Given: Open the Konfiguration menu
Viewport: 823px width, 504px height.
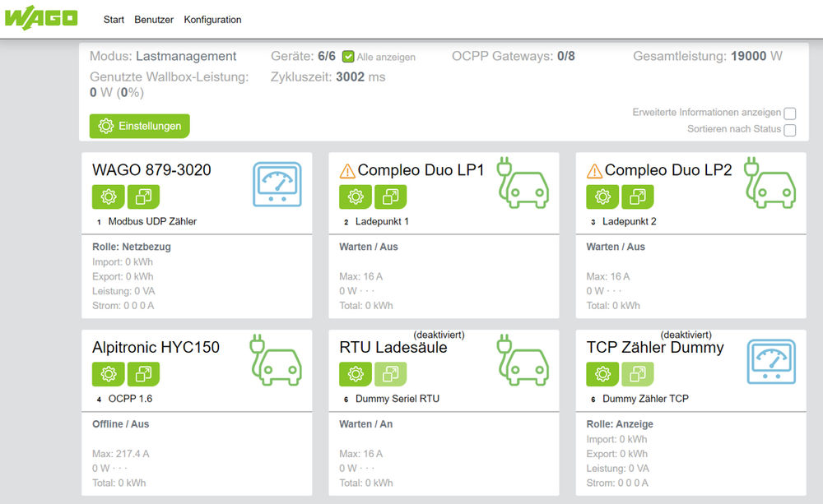Looking at the screenshot, I should point(212,20).
